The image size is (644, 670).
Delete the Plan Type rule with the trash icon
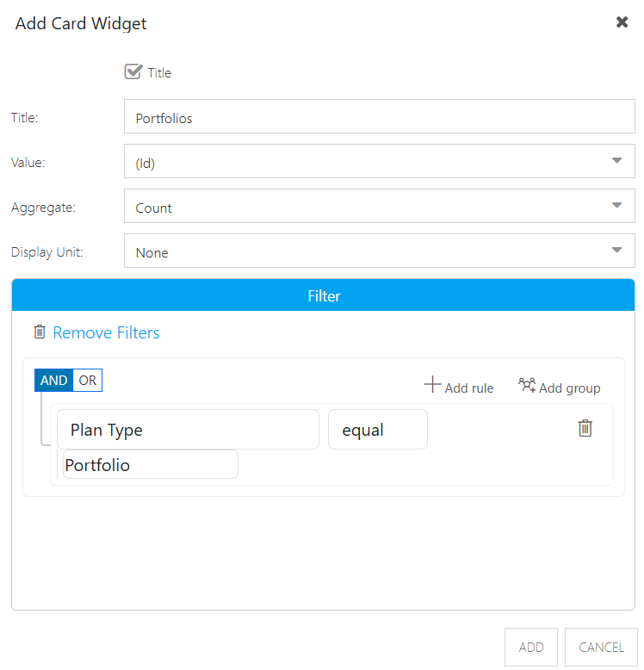tap(585, 428)
